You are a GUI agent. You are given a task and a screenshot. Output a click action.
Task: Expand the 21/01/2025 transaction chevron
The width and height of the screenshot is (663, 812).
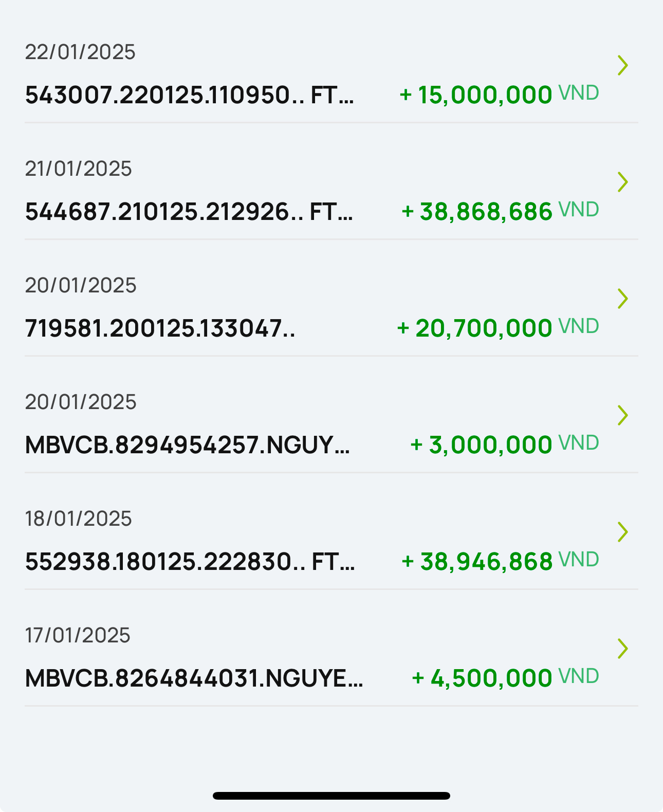(x=622, y=182)
